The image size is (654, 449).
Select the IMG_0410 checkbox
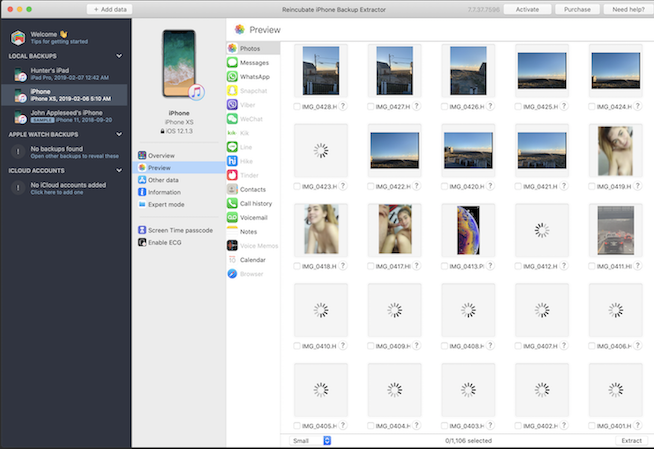297,346
